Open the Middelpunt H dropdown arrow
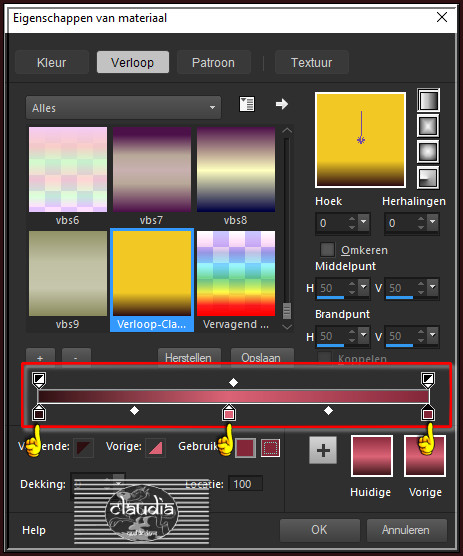 (x=364, y=287)
